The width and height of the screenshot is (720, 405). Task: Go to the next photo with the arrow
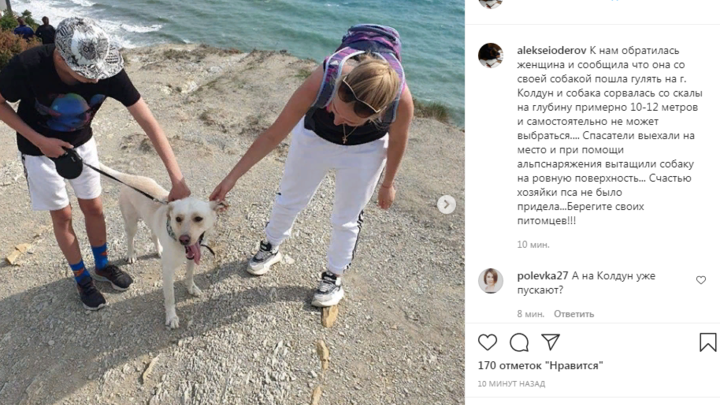click(446, 204)
